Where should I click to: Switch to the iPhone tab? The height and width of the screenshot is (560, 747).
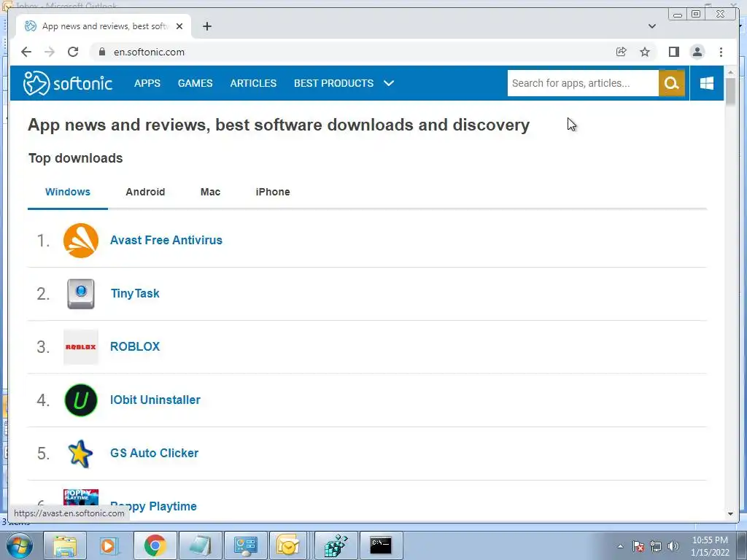click(x=273, y=192)
